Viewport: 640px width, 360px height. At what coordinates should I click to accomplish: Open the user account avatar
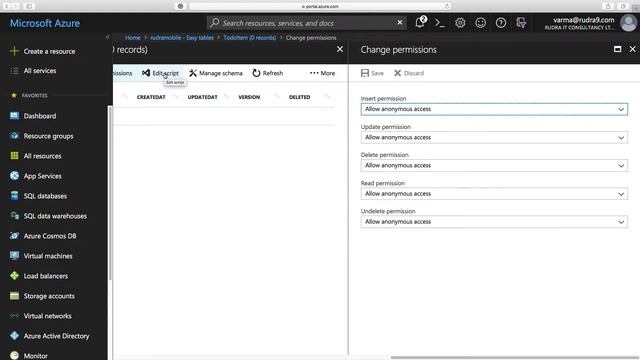point(628,23)
